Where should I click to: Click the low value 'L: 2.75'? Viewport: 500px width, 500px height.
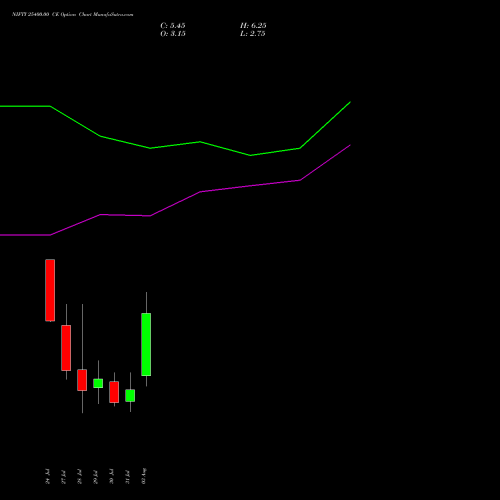[253, 34]
